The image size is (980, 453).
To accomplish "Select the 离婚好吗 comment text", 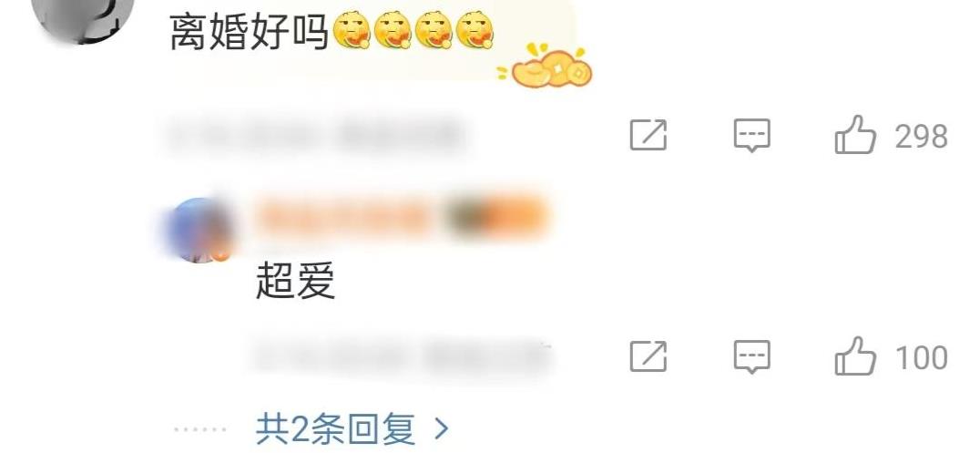I will tap(250, 32).
